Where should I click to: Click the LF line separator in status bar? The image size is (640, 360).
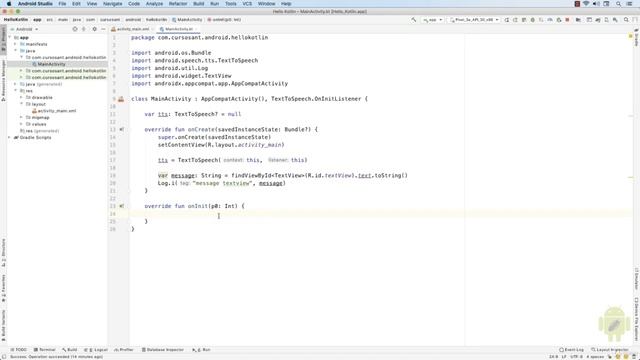pos(564,357)
